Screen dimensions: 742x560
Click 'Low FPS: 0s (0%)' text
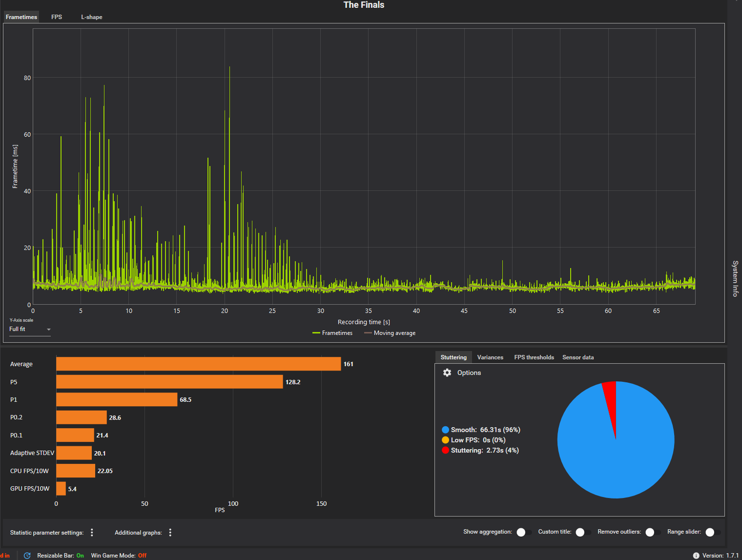(478, 440)
